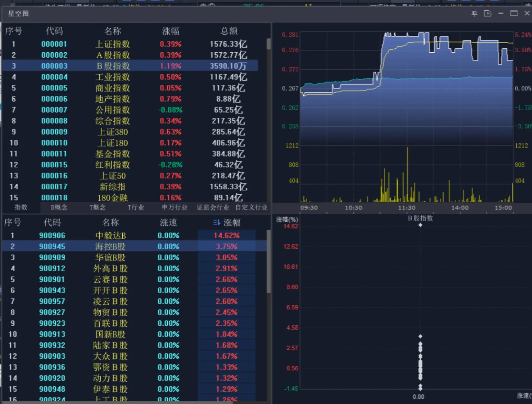Click the pin window icon
Viewport: 532px width, 404px height.
[x=474, y=13]
